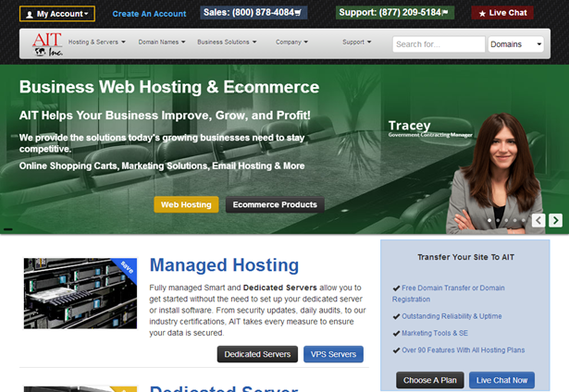The width and height of the screenshot is (569, 392).
Task: Click the cart icon beside Sales number
Action: tap(298, 13)
